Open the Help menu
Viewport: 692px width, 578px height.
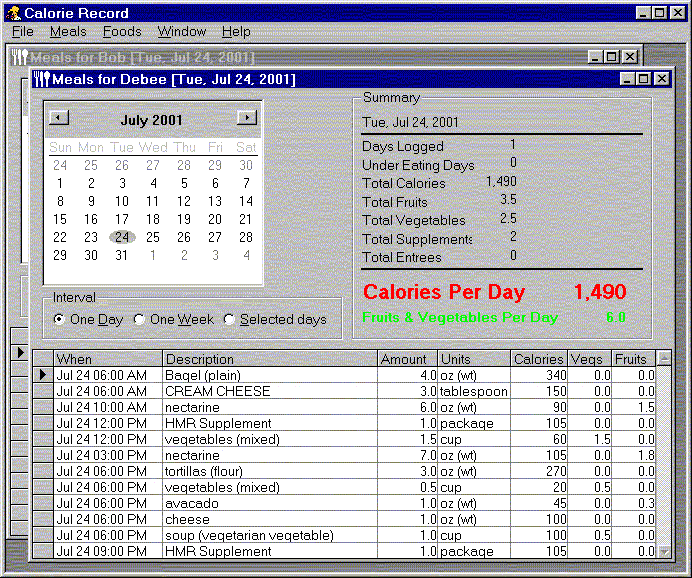coord(236,32)
